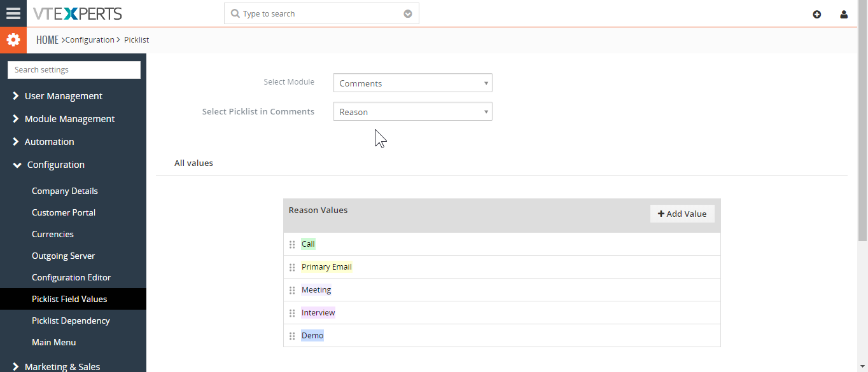Image resolution: width=868 pixels, height=372 pixels.
Task: Click the Picklist breadcrumb
Action: tap(136, 40)
